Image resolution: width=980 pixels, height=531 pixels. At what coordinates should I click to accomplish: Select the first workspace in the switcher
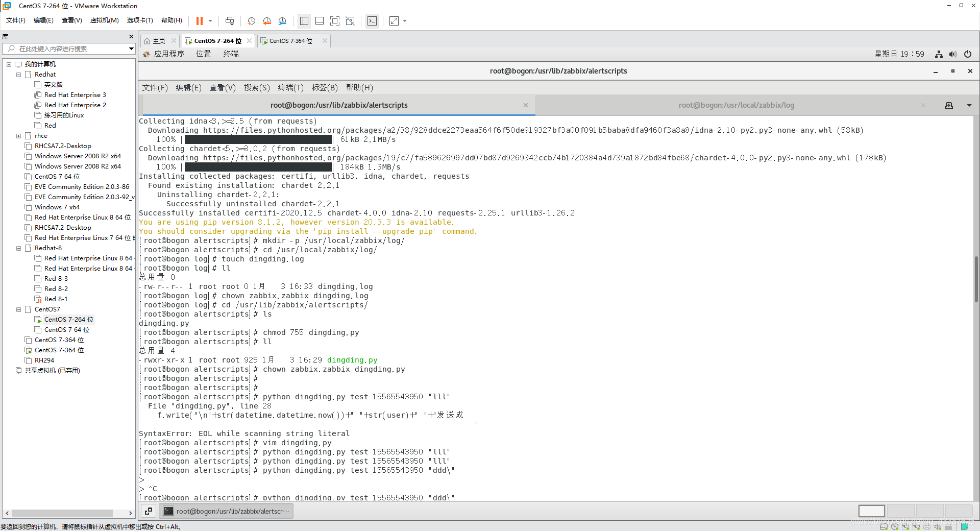(872, 511)
